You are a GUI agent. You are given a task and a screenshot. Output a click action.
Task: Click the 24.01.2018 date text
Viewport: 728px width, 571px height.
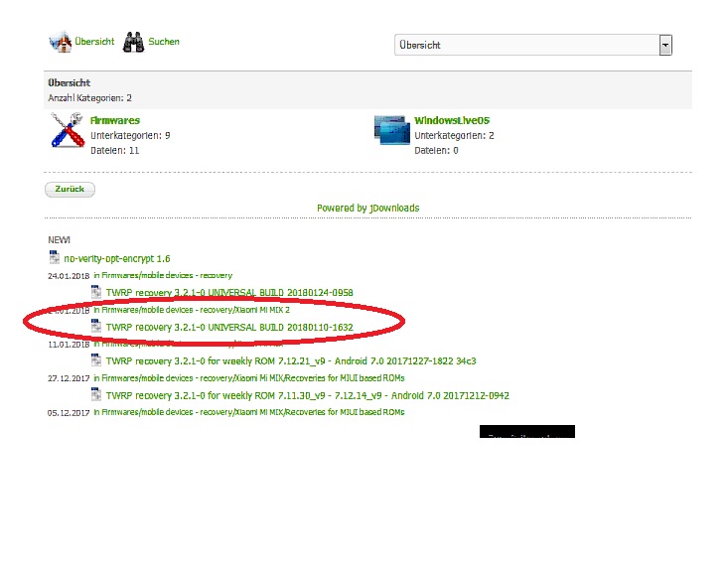click(69, 276)
